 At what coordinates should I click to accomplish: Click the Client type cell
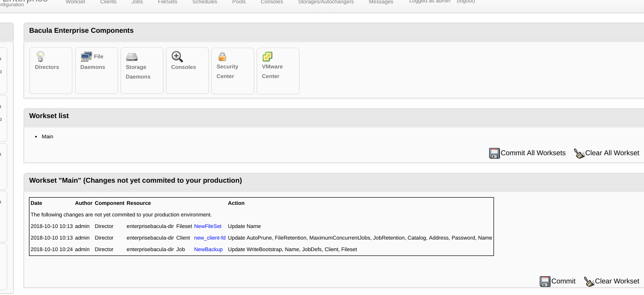coord(183,238)
